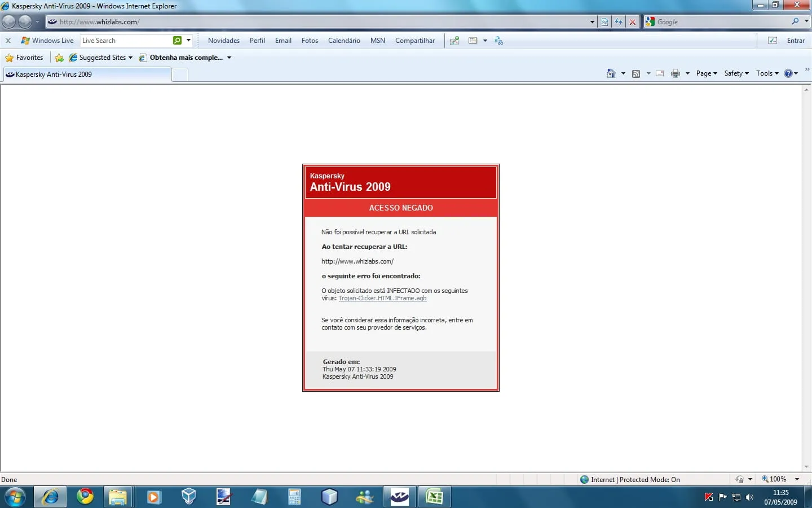The width and height of the screenshot is (812, 508).
Task: Close the Windows Live toolbar
Action: coord(8,41)
